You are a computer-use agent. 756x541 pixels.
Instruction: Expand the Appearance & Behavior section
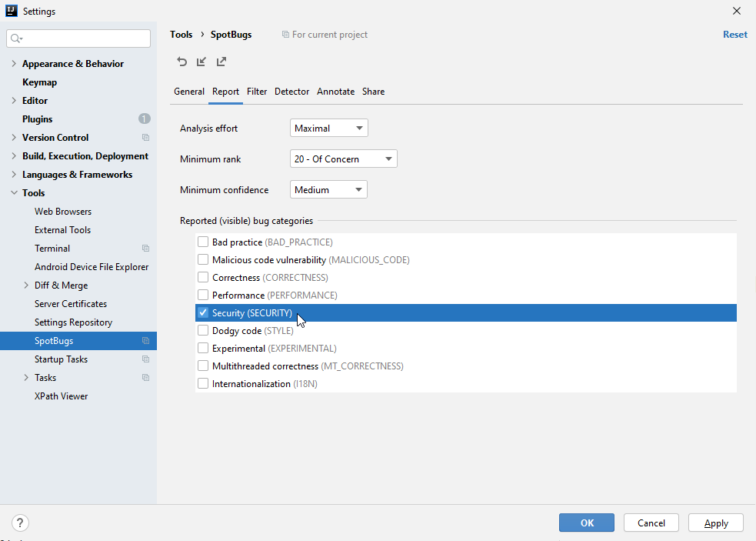[13, 63]
